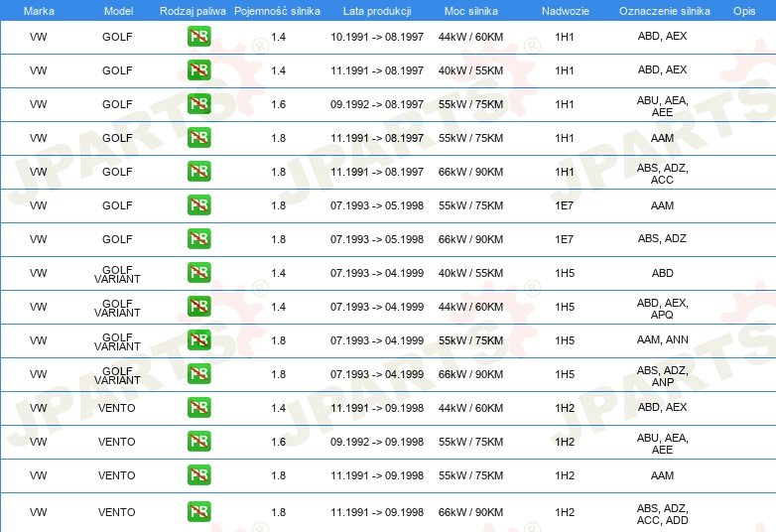776x532 pixels.
Task: Click engine capacity '1.6' in the Vento row
Action: [x=278, y=442]
